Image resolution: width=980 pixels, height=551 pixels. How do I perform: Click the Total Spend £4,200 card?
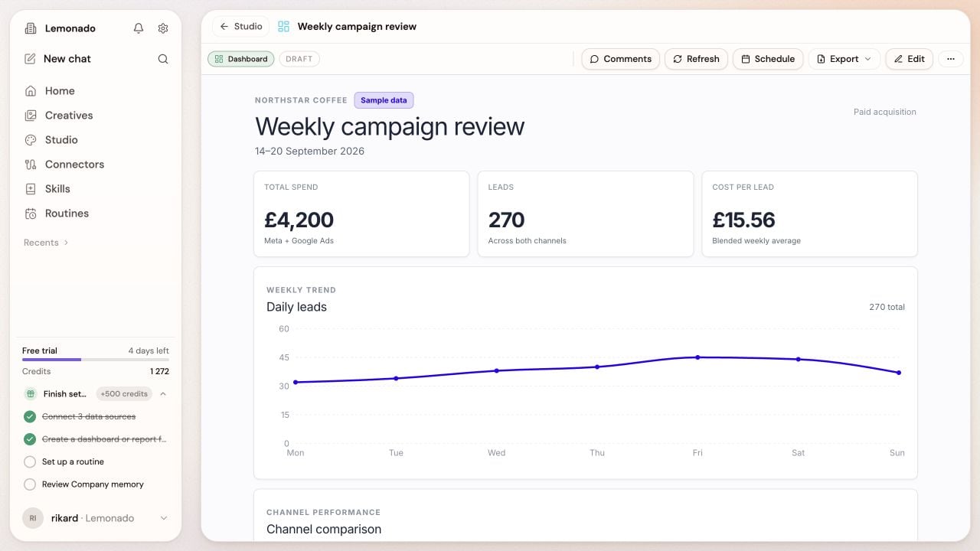361,214
